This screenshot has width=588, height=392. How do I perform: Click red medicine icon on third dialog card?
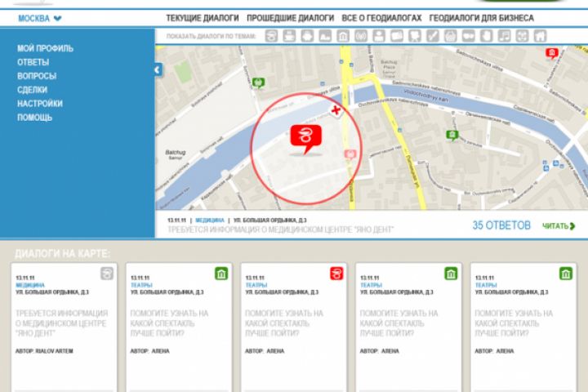336,274
